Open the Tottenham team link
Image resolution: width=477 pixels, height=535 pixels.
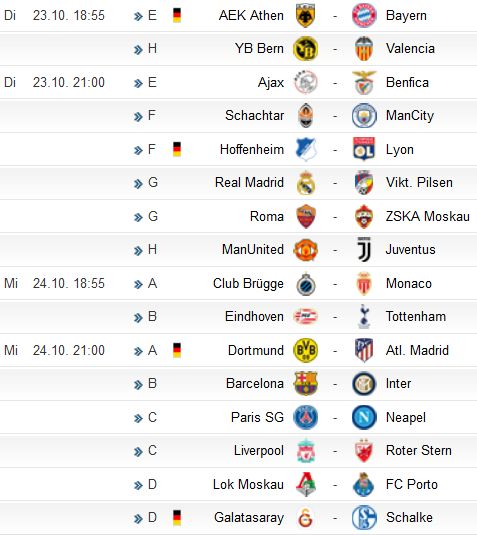tap(416, 316)
